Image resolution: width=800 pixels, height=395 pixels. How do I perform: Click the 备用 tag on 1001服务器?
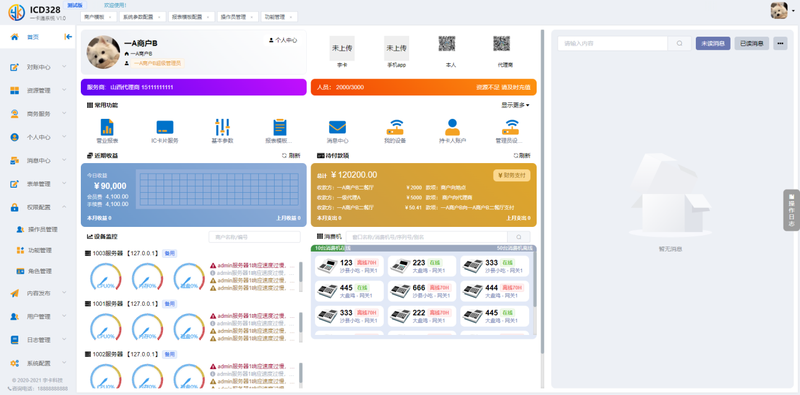(169, 304)
